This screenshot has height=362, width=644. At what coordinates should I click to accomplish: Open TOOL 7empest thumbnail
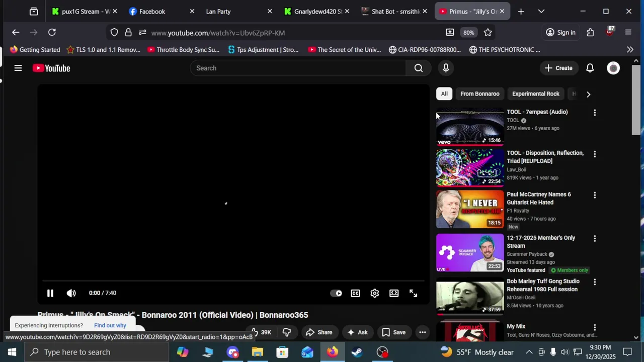pyautogui.click(x=470, y=127)
